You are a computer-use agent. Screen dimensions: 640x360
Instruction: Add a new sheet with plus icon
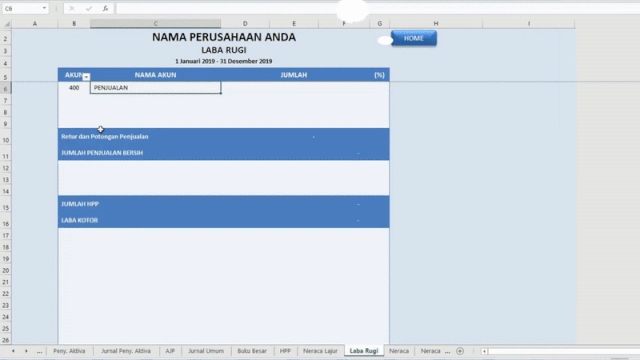click(460, 351)
